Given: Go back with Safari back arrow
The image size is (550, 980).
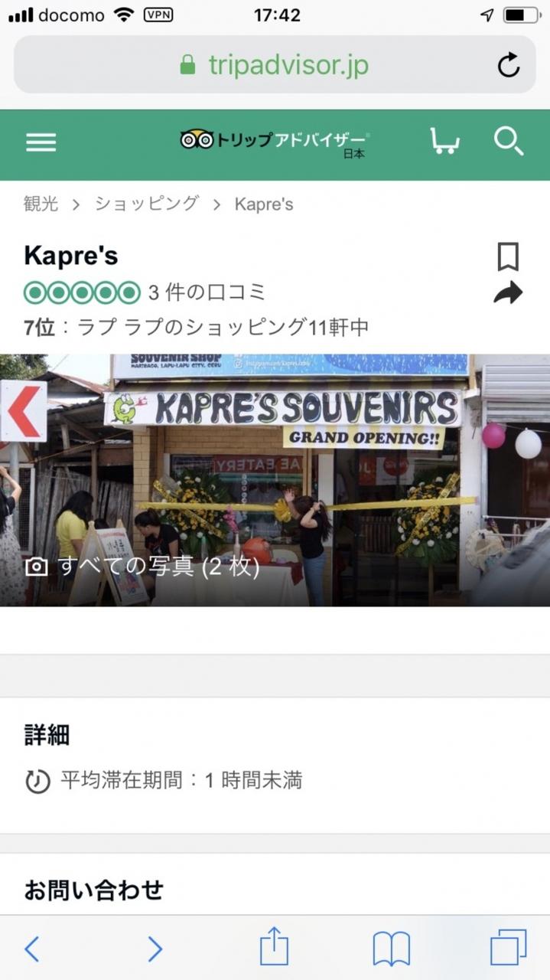Looking at the screenshot, I should [x=31, y=949].
